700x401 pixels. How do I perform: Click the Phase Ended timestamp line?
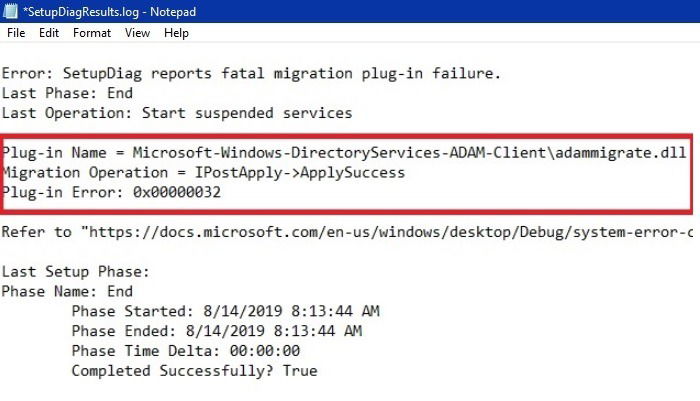click(216, 331)
